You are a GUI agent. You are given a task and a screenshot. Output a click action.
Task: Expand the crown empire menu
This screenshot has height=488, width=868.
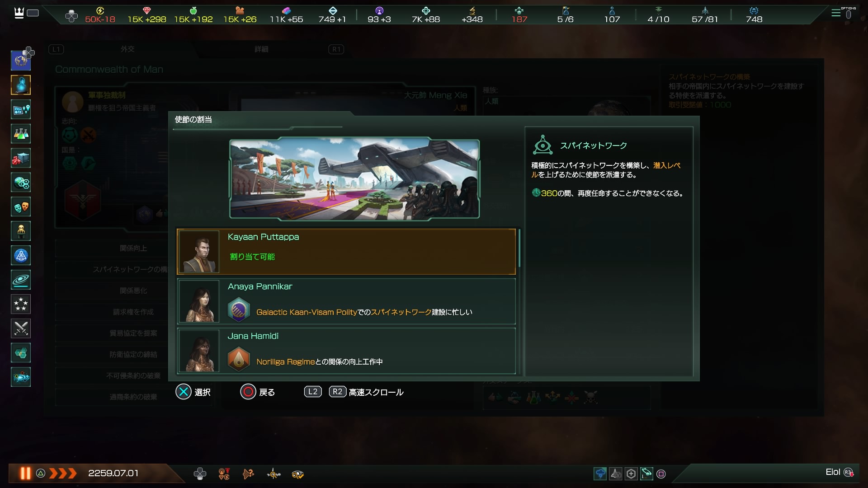(x=19, y=13)
